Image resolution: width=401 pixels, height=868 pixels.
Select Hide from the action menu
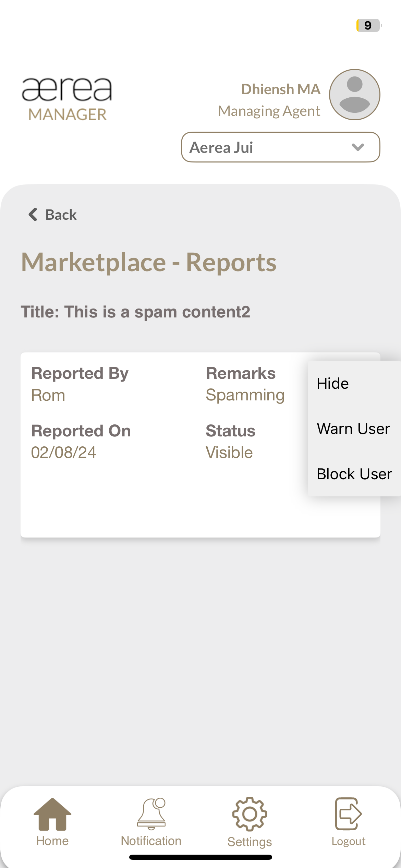point(333,384)
